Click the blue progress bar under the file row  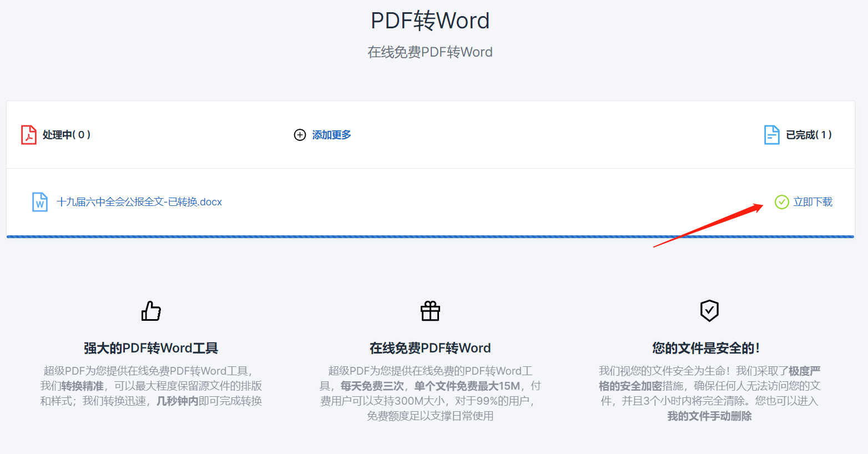pos(430,237)
